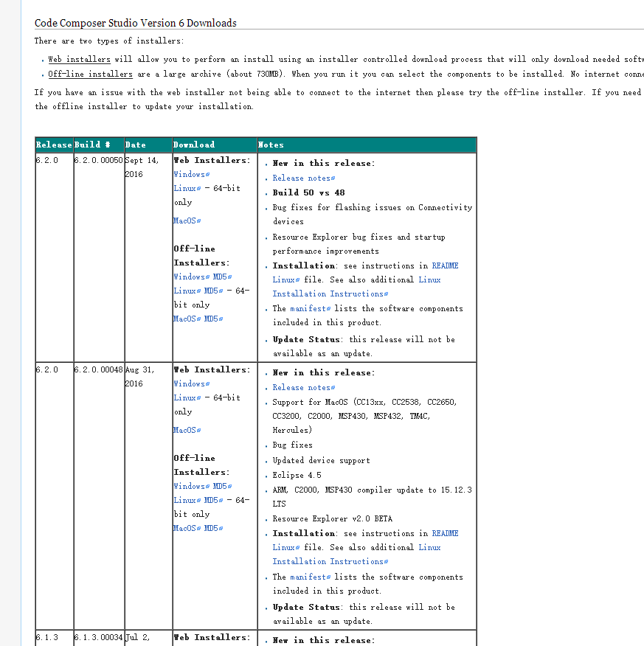Open MD5 for MacOS off-line installer, build 6.2.0.00050

(213, 319)
